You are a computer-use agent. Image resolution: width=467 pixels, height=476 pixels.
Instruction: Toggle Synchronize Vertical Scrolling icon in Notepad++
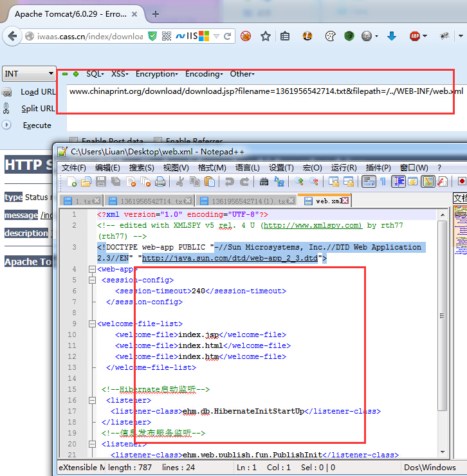click(334, 181)
